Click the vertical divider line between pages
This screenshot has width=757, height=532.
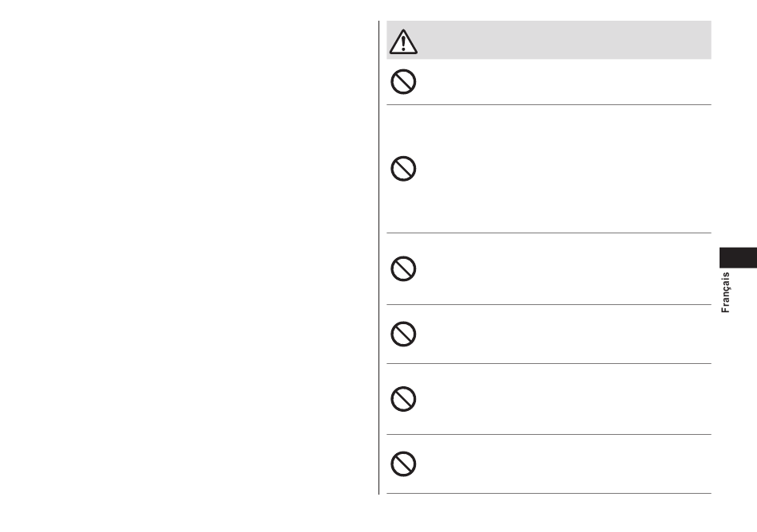[379, 257]
